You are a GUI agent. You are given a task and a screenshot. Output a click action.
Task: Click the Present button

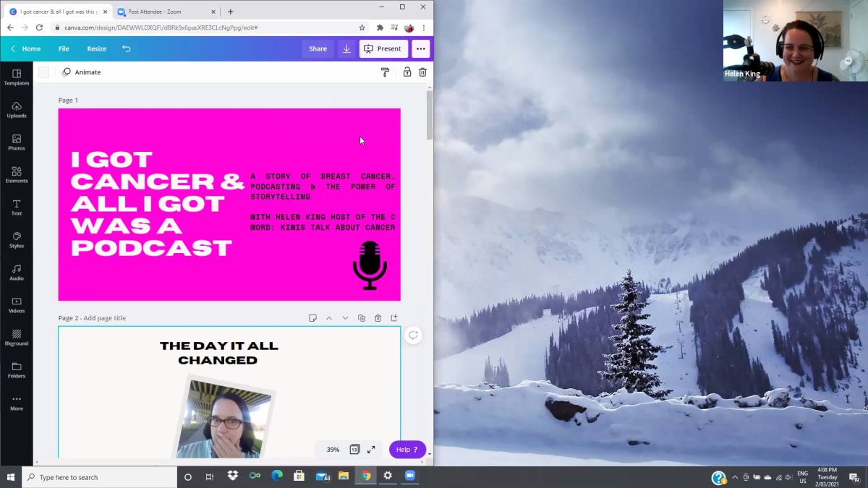383,48
